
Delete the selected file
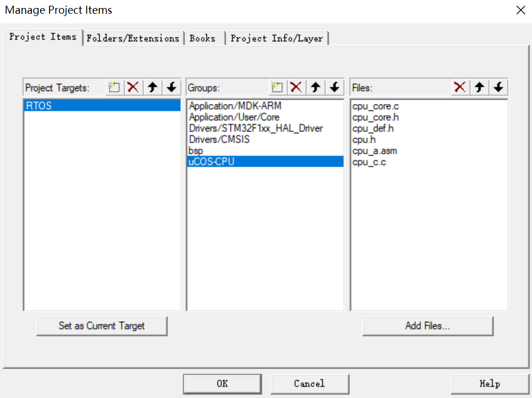[460, 87]
